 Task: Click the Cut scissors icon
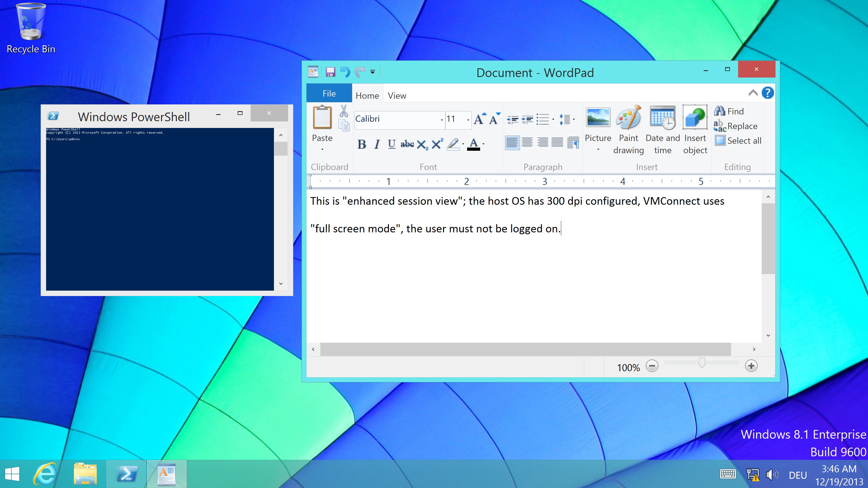pyautogui.click(x=344, y=111)
